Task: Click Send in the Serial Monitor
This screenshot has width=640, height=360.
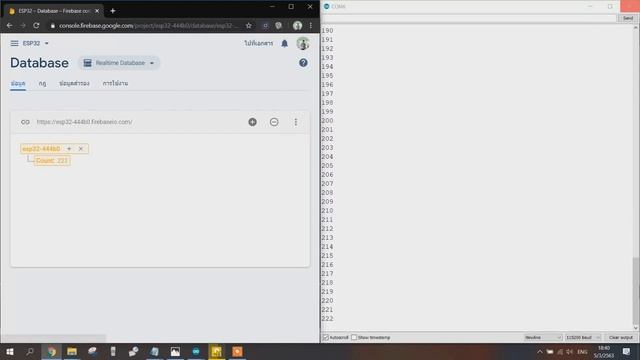Action: (627, 18)
